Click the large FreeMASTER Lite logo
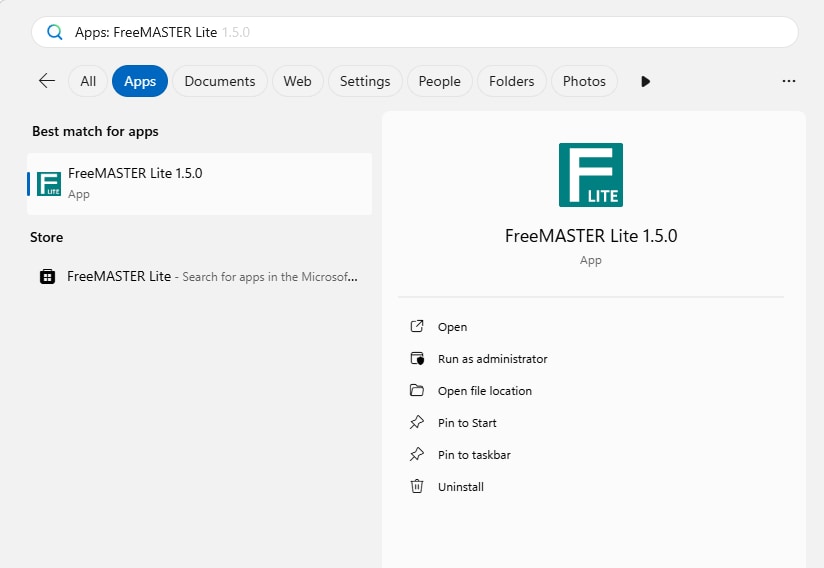The image size is (824, 568). click(x=591, y=175)
